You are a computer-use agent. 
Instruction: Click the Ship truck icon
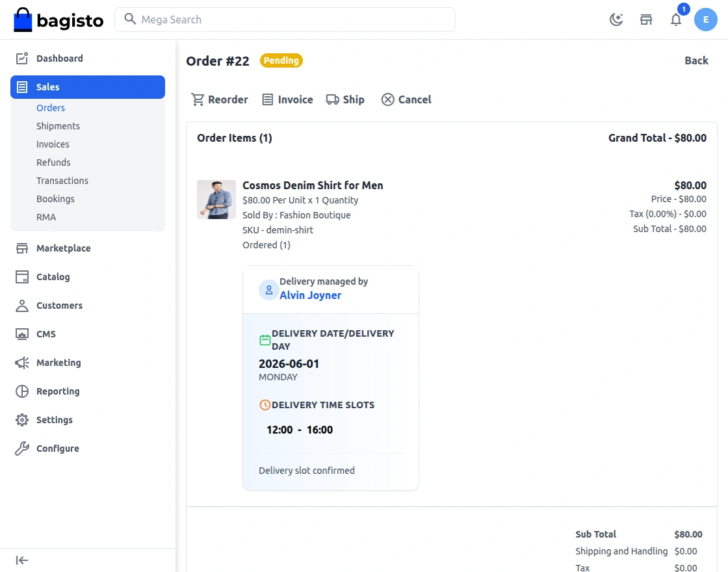click(x=332, y=99)
